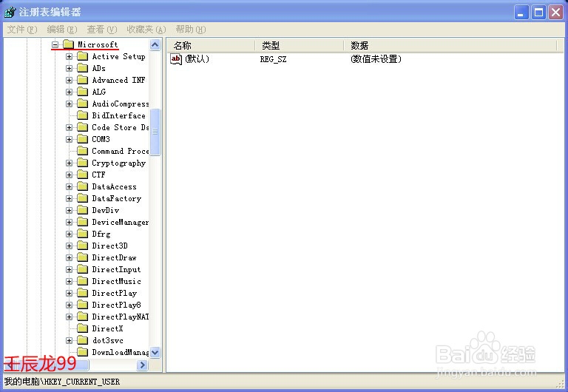
Task: Open the 帮助(H) menu
Action: [191, 30]
